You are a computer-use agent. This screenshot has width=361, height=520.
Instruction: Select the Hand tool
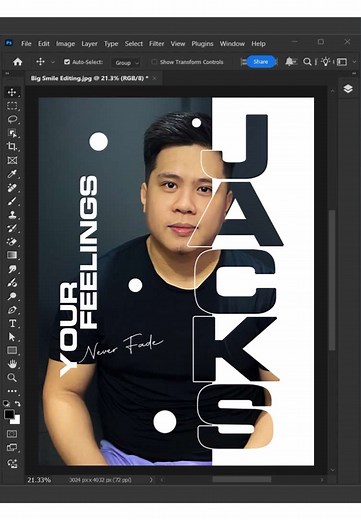(12, 364)
